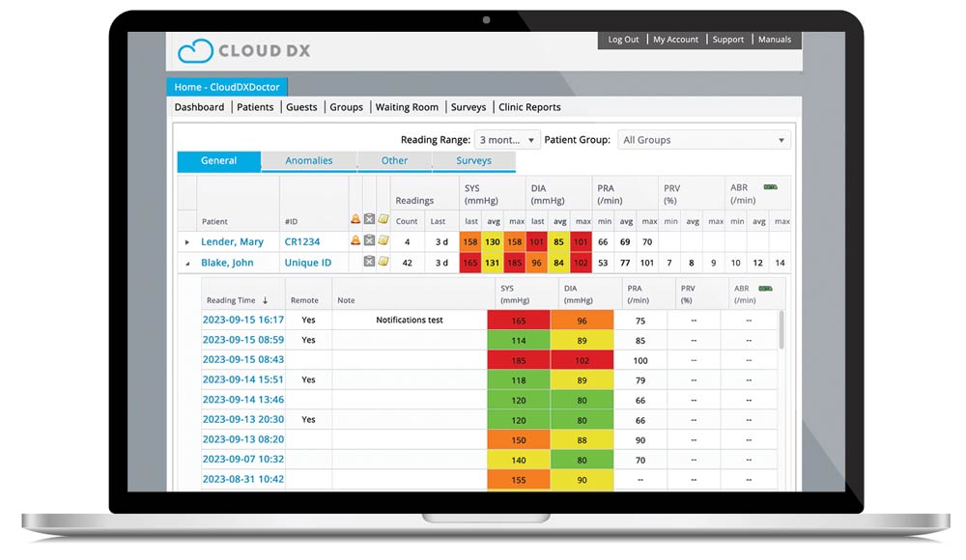Click the green badge beside ABR in the patient table header
The image size is (966, 560).
[770, 186]
